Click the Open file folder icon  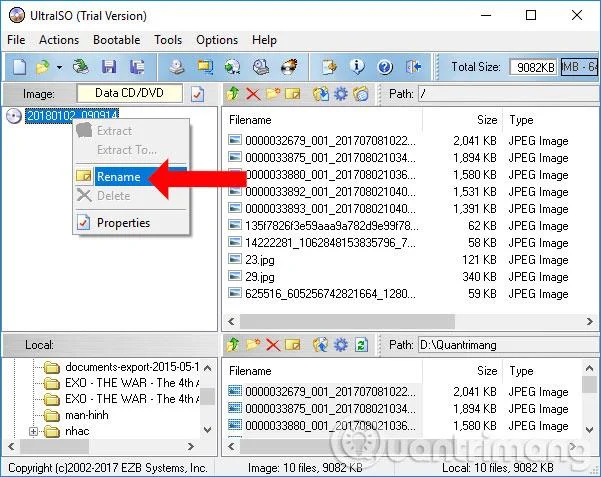point(43,67)
